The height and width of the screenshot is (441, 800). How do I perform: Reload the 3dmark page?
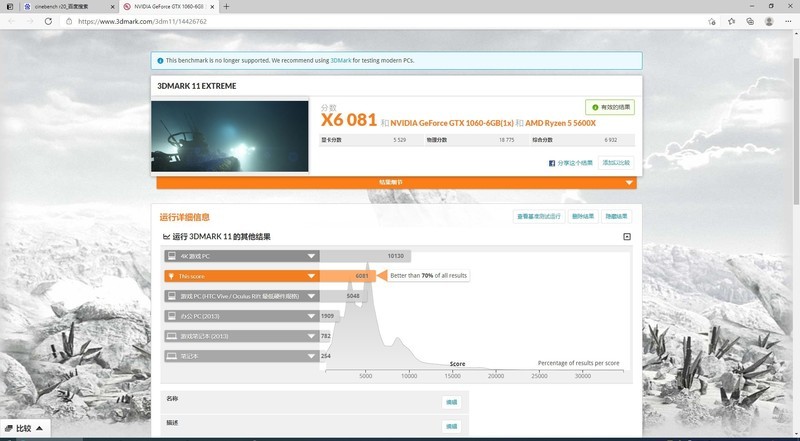click(x=48, y=21)
